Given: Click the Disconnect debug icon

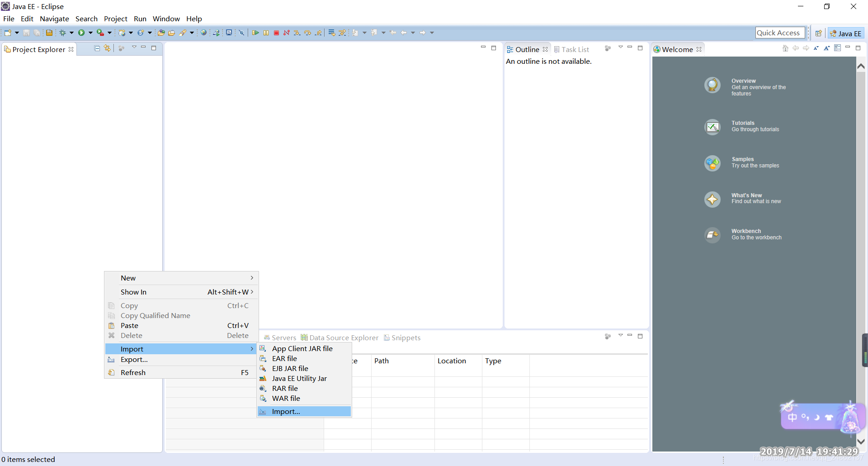Looking at the screenshot, I should click(x=286, y=33).
